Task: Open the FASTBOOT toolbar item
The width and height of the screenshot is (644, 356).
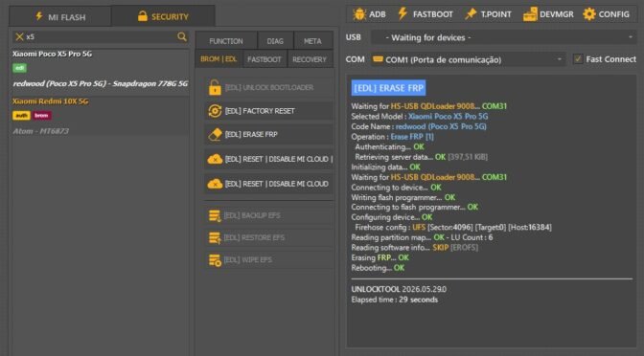Action: [425, 14]
